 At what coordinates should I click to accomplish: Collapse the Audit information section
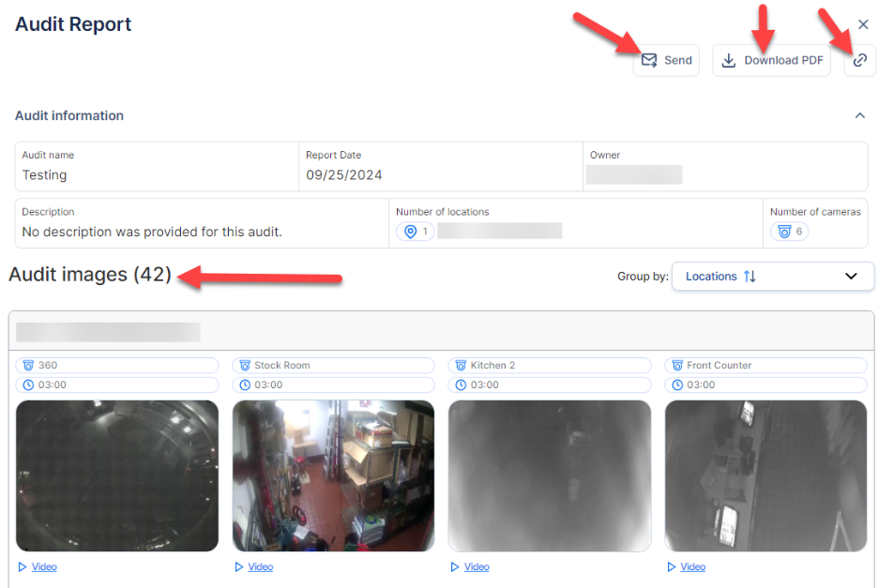pyautogui.click(x=859, y=116)
